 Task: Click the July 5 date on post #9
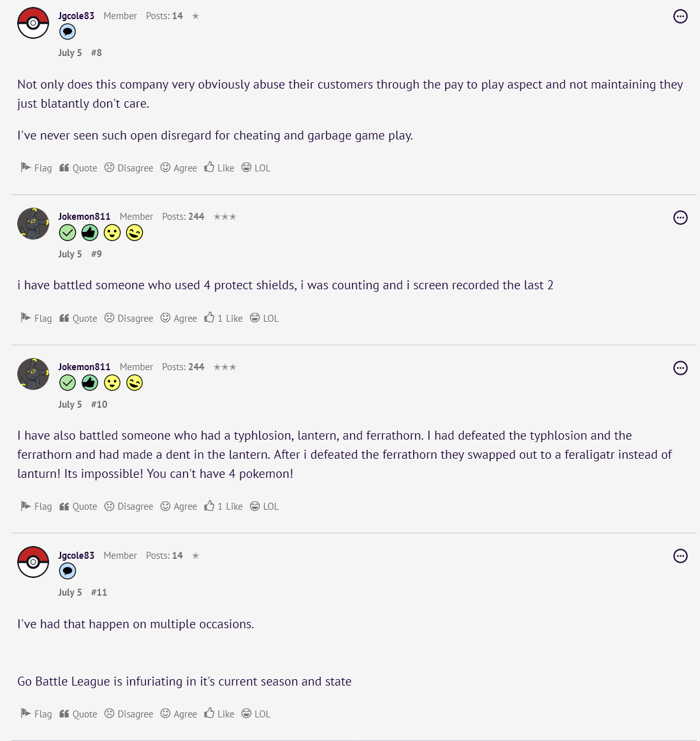click(x=70, y=254)
